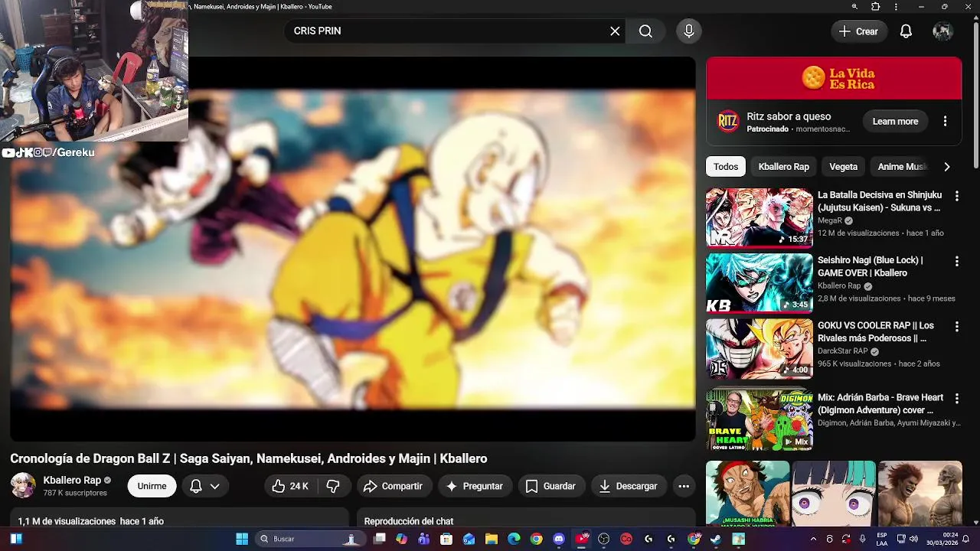980x551 pixels.
Task: Open Discord from the taskbar
Action: 559,539
